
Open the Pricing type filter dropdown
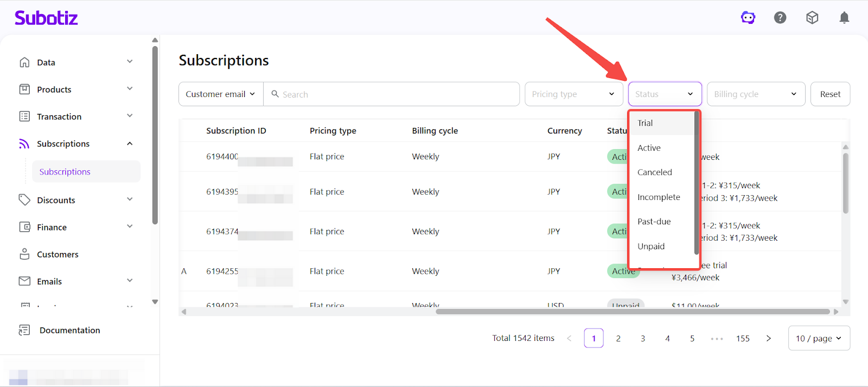point(573,94)
